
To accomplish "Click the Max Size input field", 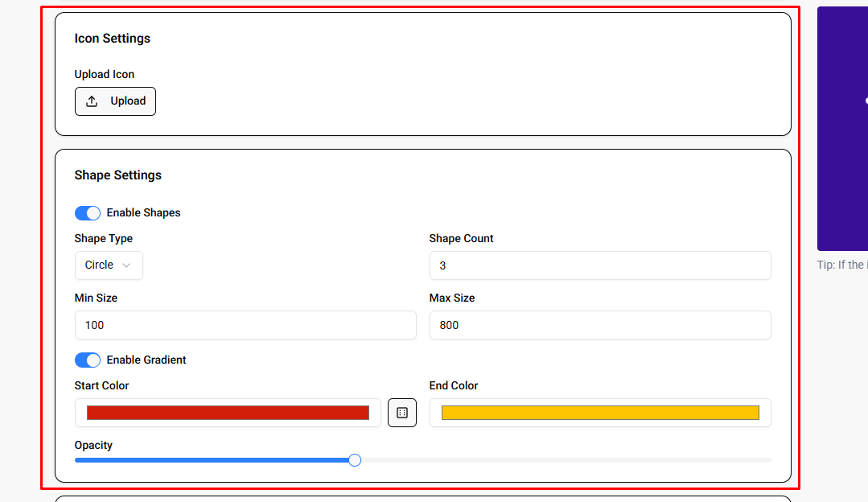I will coord(600,325).
